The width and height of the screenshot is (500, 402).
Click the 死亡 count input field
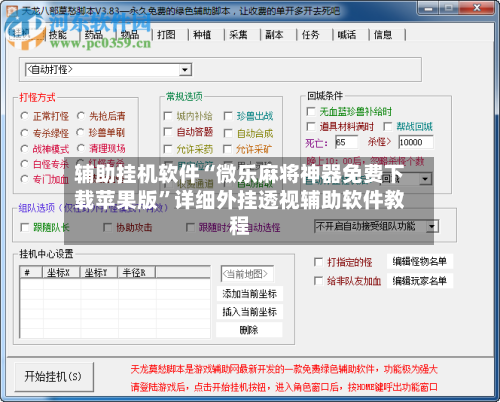click(346, 142)
